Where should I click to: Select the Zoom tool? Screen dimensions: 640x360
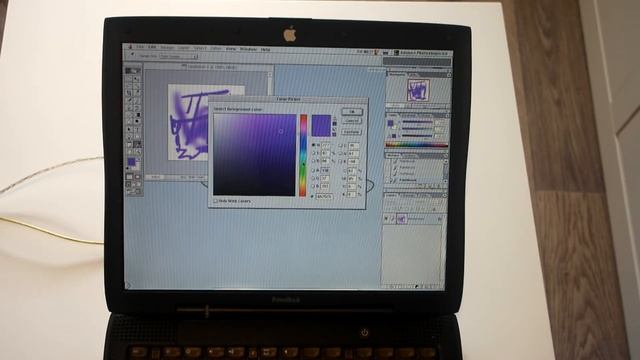tap(137, 151)
